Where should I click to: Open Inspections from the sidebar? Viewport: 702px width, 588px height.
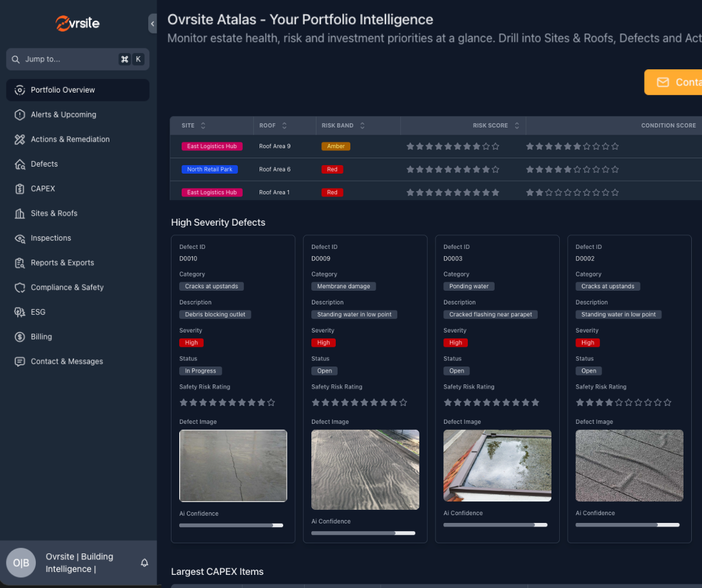(x=19, y=238)
